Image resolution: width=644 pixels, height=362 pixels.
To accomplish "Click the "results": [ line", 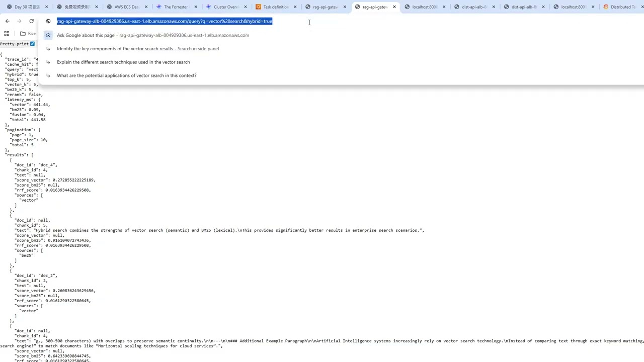I will [x=19, y=155].
